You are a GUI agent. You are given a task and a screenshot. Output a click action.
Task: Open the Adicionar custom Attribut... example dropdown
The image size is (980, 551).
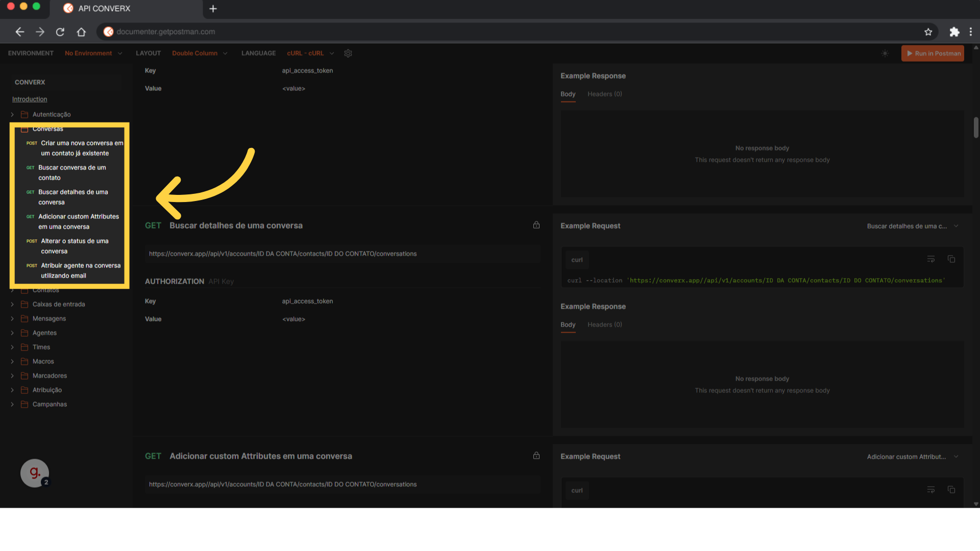(912, 457)
